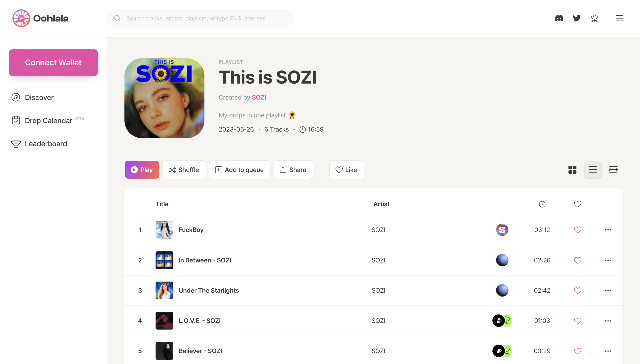Click the search magnifier icon

(x=117, y=18)
